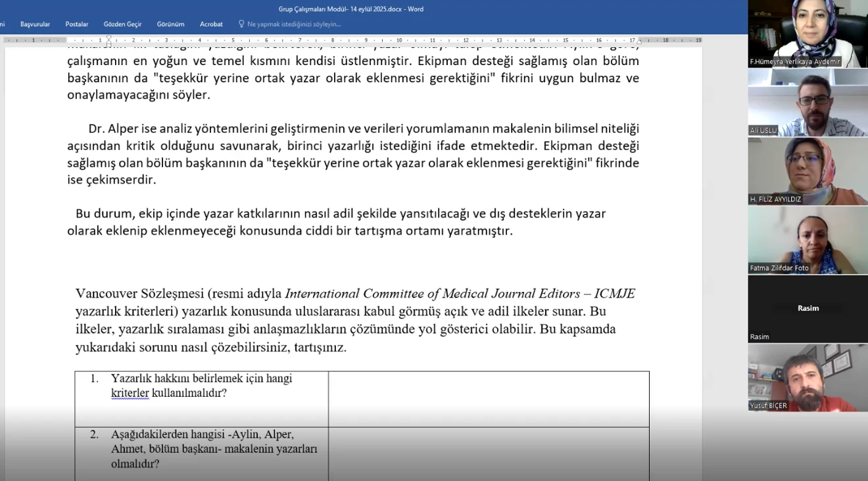Select Ali USLU's video tile
This screenshot has width=868, height=481.
click(808, 103)
